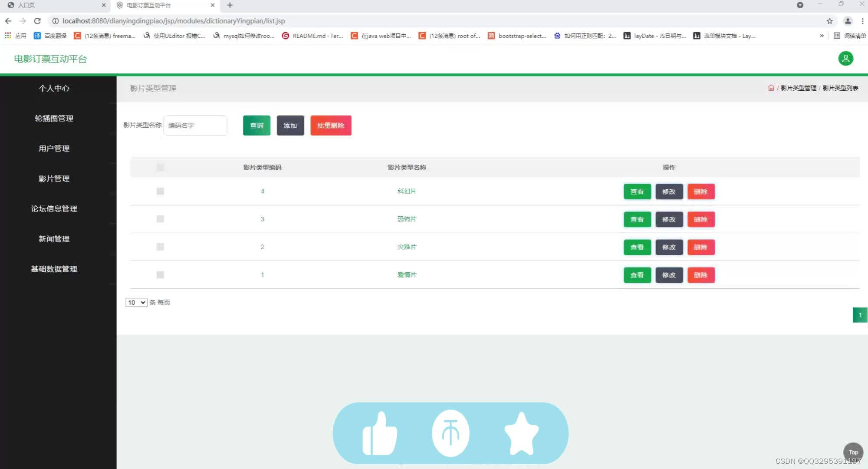Click the green 查询 button
Viewport: 868px width, 469px height.
256,126
